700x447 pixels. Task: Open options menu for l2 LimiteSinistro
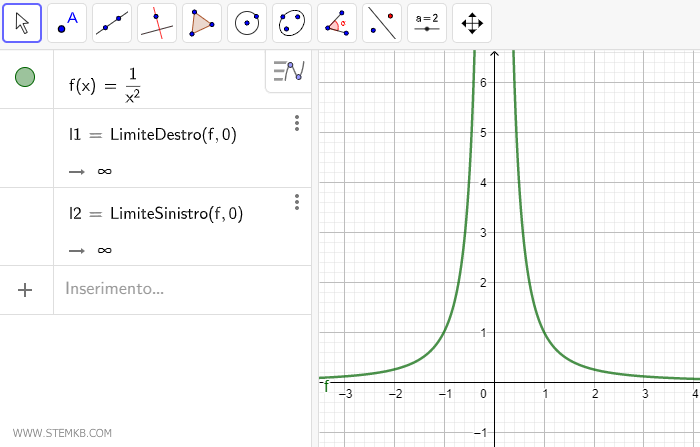(297, 202)
